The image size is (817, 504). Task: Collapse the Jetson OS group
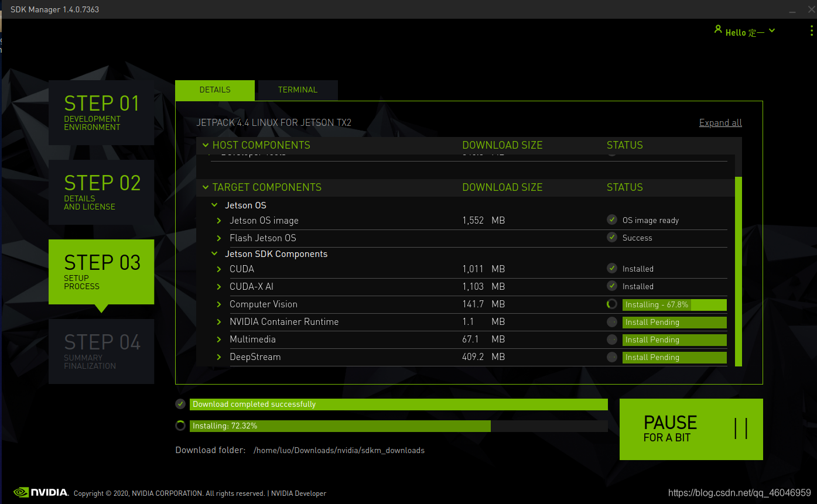pyautogui.click(x=214, y=205)
